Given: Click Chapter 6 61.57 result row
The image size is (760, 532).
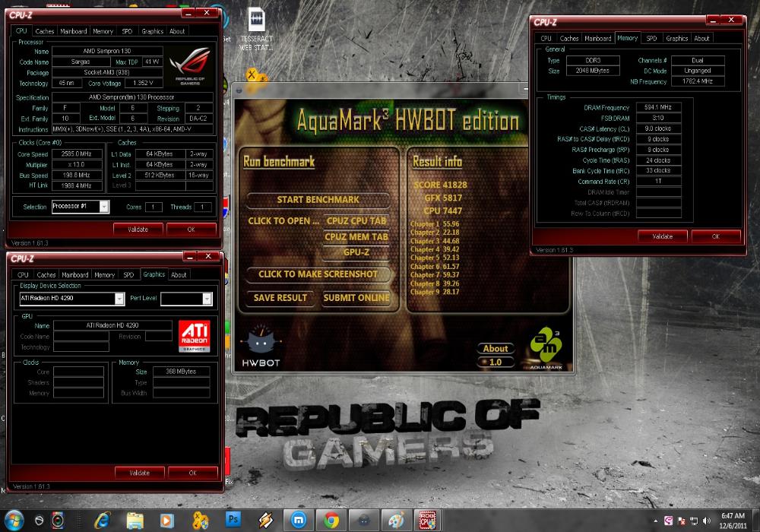Looking at the screenshot, I should coord(435,267).
